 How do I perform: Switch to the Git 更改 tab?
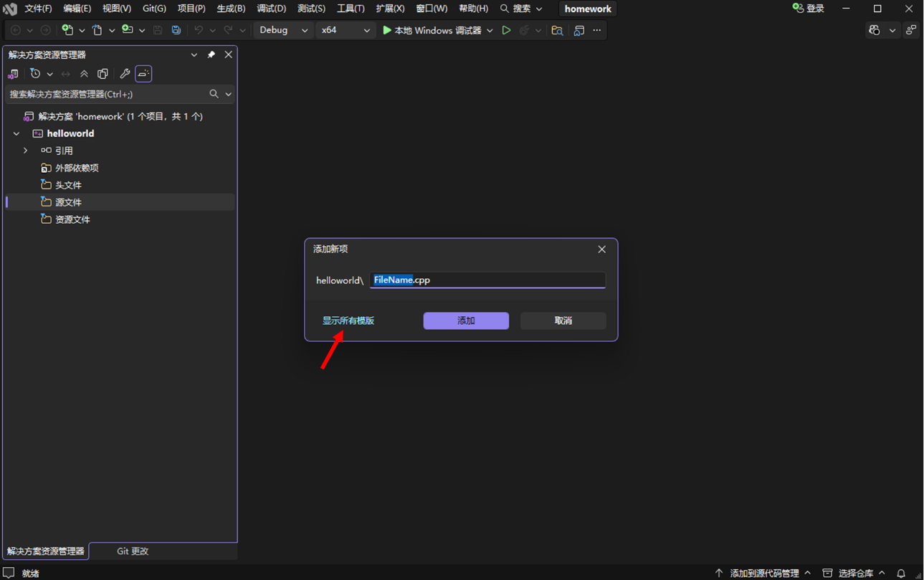133,551
